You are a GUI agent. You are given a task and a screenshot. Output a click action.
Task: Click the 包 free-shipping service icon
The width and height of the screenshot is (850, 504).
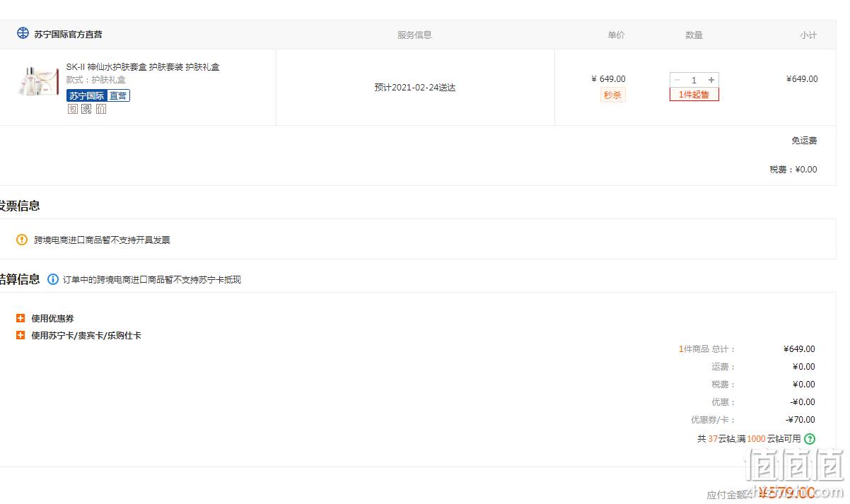[x=72, y=109]
